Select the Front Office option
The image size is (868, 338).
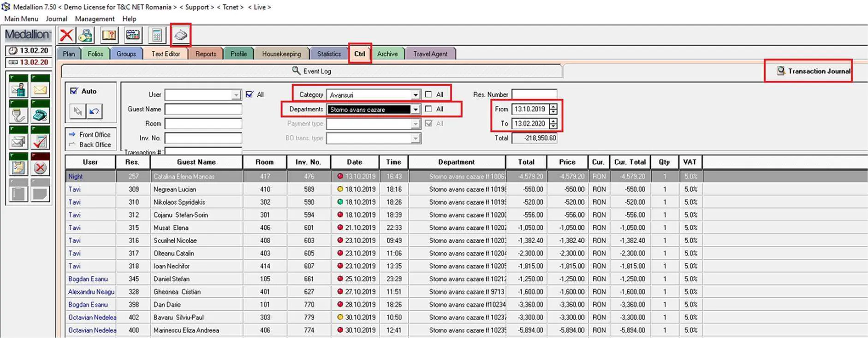click(90, 135)
